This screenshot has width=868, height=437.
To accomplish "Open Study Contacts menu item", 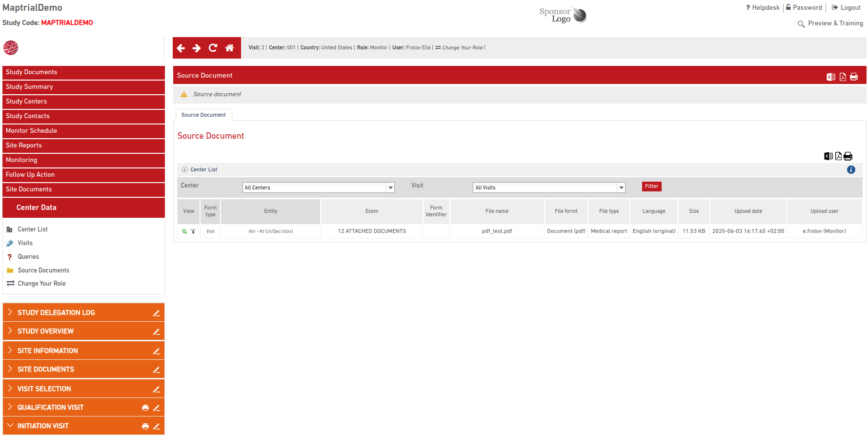I will pos(83,116).
